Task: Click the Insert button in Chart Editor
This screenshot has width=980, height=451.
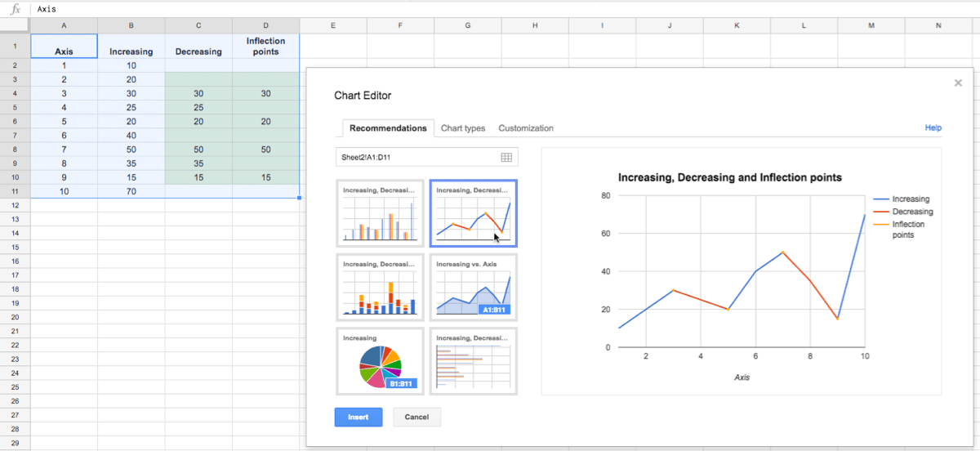Action: tap(358, 417)
